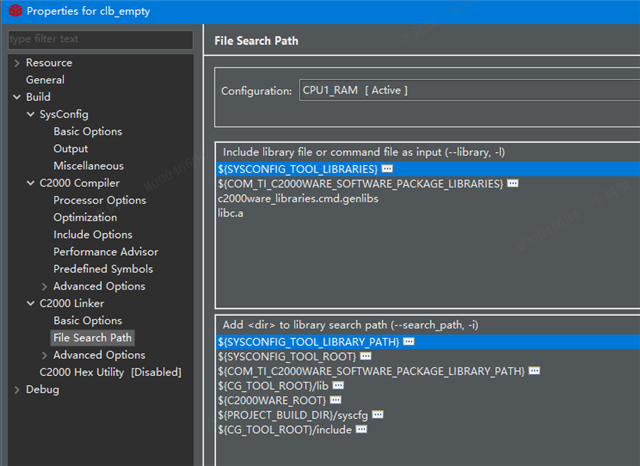Collapse the C2000 Compiler node
This screenshot has height=466, width=640.
pyautogui.click(x=31, y=183)
